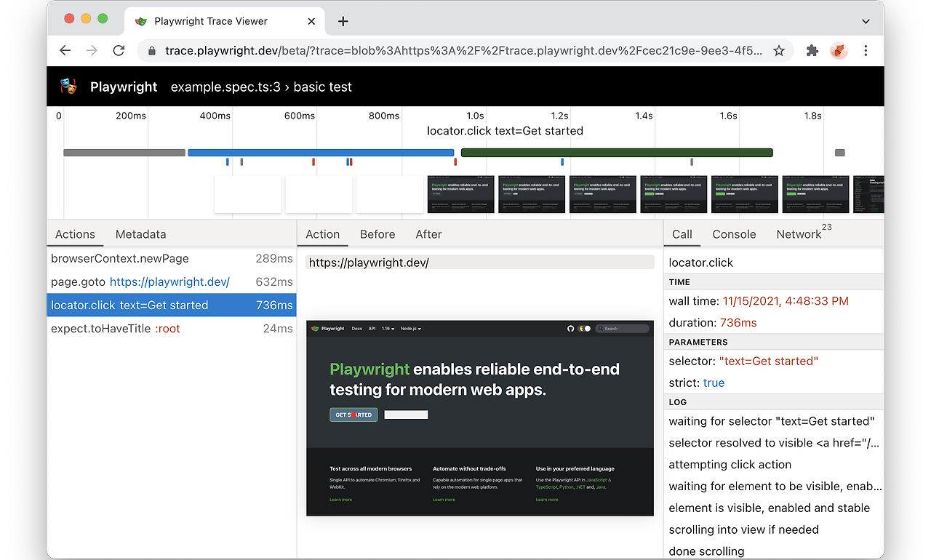
Task: Click the tab search chevron in tab strip
Action: (866, 22)
